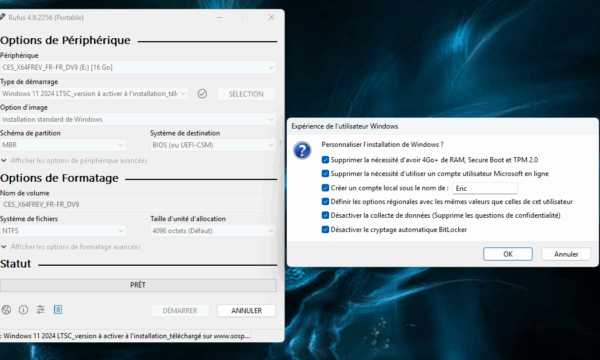
Task: Toggle 'Définir les options régionales' checkbox
Action: (x=325, y=202)
